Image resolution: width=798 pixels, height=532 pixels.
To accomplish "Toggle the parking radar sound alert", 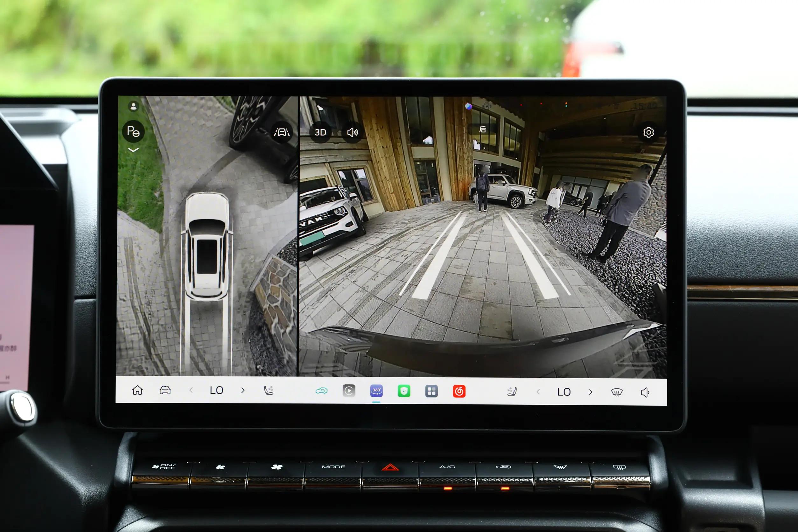I will 352,132.
